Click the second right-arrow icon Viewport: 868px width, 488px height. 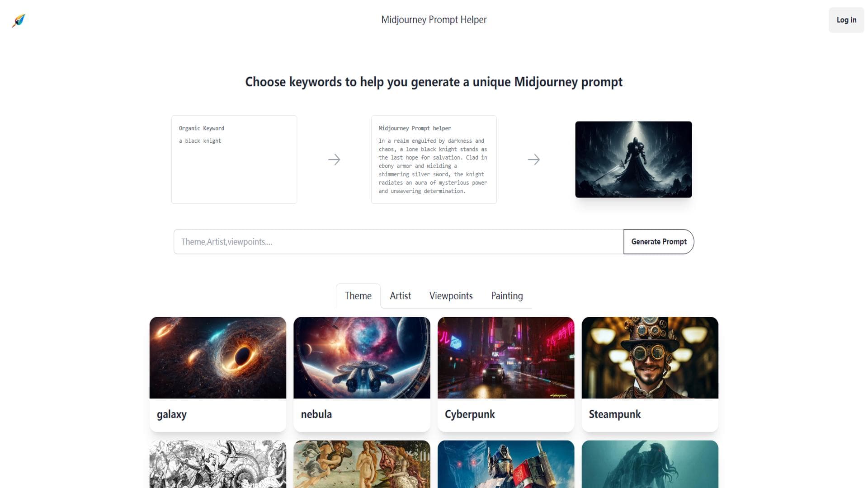coord(534,160)
